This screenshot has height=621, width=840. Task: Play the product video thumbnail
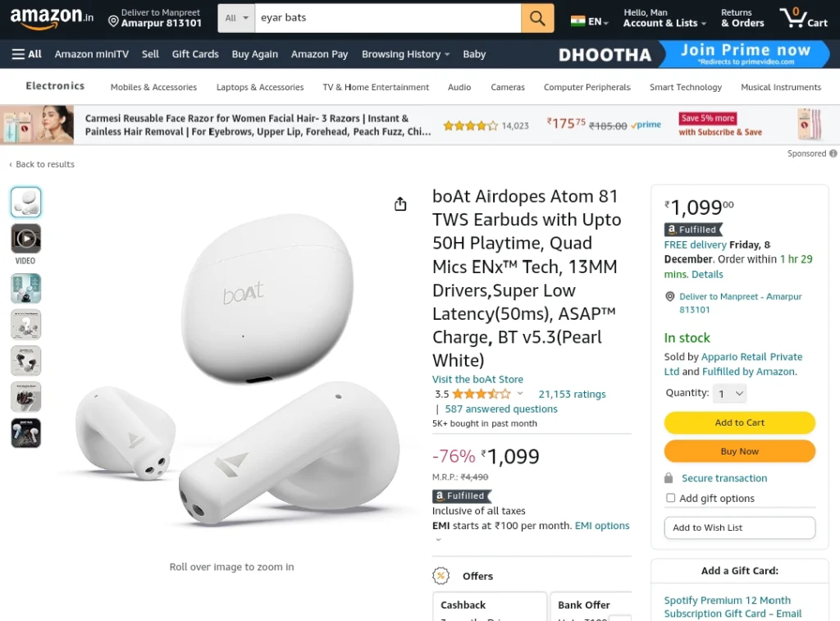(x=25, y=239)
